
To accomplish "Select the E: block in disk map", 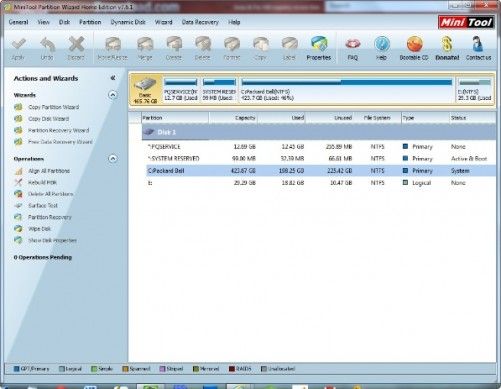I will tap(474, 89).
